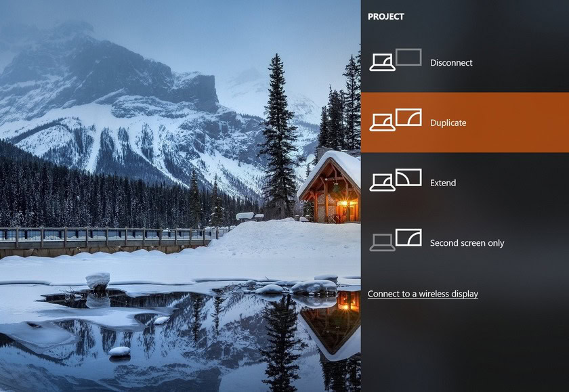Select the Disconnect projection option

(465, 62)
